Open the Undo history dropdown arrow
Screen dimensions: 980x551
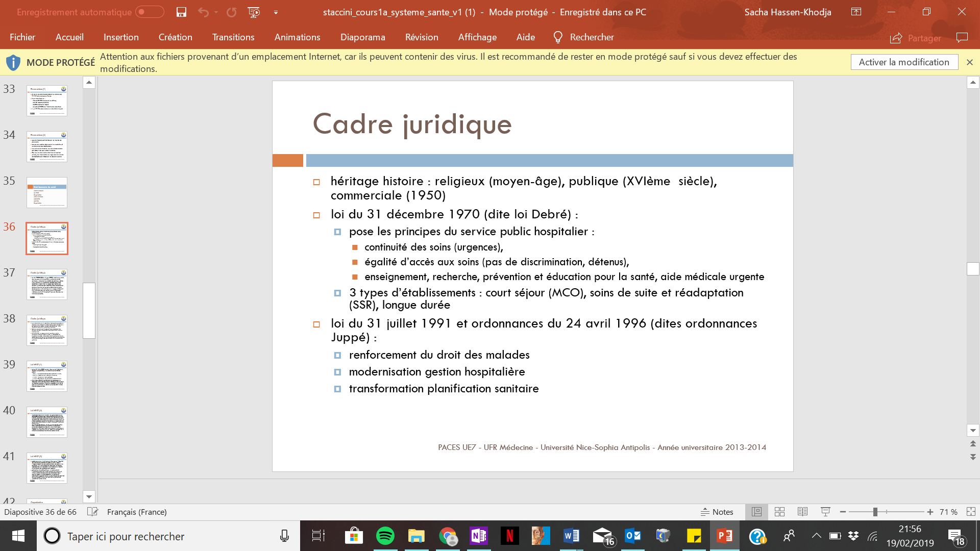pyautogui.click(x=216, y=12)
